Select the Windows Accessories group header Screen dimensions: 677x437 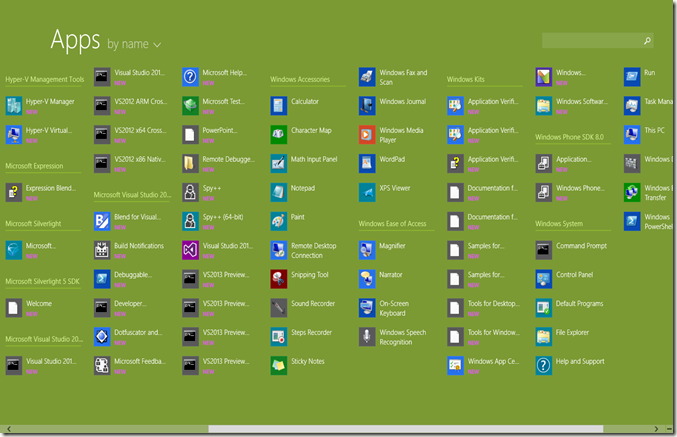(300, 79)
